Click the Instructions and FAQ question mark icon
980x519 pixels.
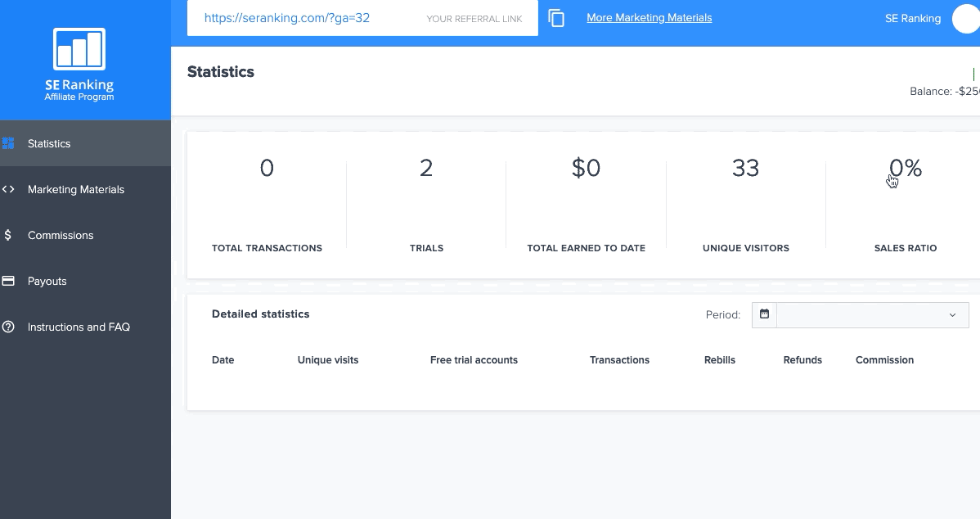pyautogui.click(x=8, y=327)
